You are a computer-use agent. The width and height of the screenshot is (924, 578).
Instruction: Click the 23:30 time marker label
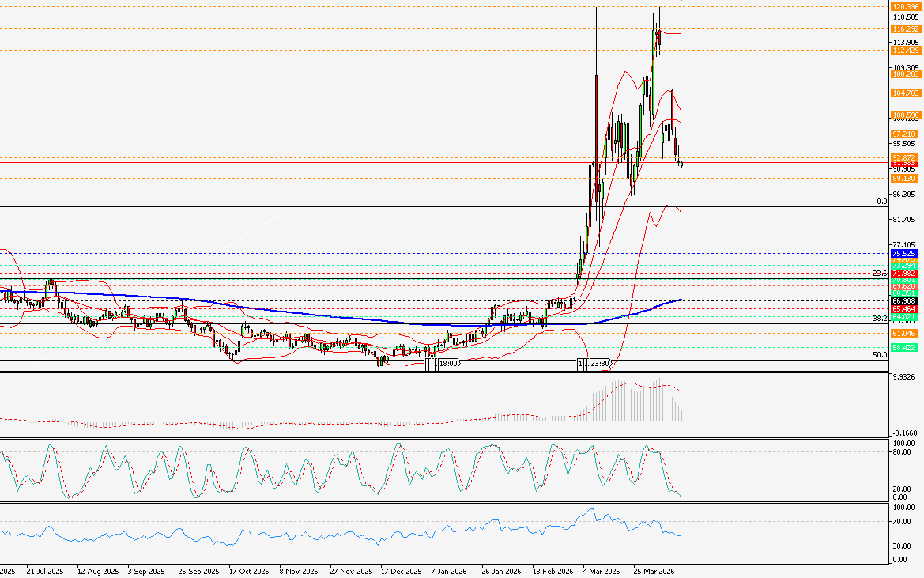(600, 364)
